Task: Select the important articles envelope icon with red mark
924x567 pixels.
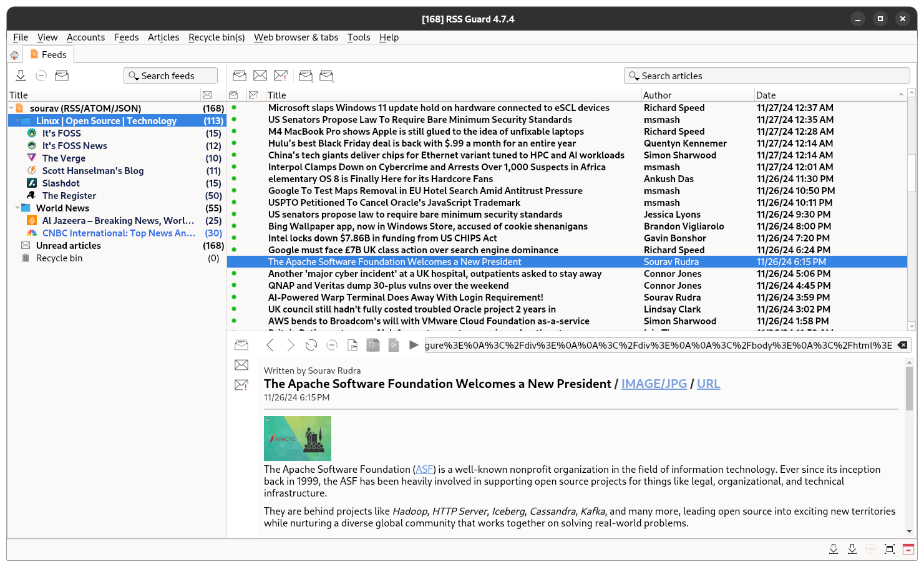Action: coord(280,75)
